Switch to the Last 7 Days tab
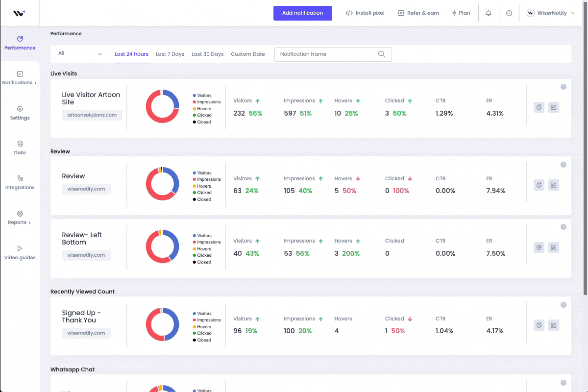Screen dimensions: 588x392 pyautogui.click(x=170, y=54)
